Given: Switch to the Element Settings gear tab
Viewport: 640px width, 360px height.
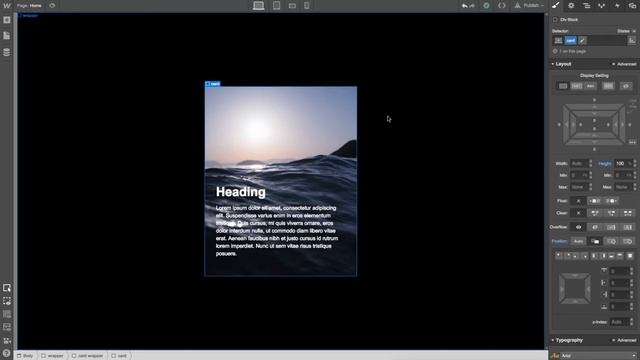Looking at the screenshot, I should pyautogui.click(x=571, y=6).
